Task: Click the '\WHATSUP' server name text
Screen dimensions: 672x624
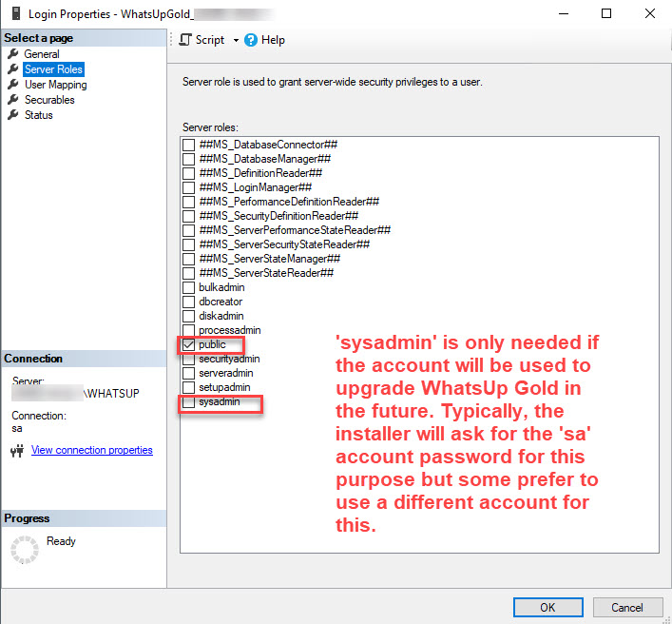Action: tap(112, 394)
